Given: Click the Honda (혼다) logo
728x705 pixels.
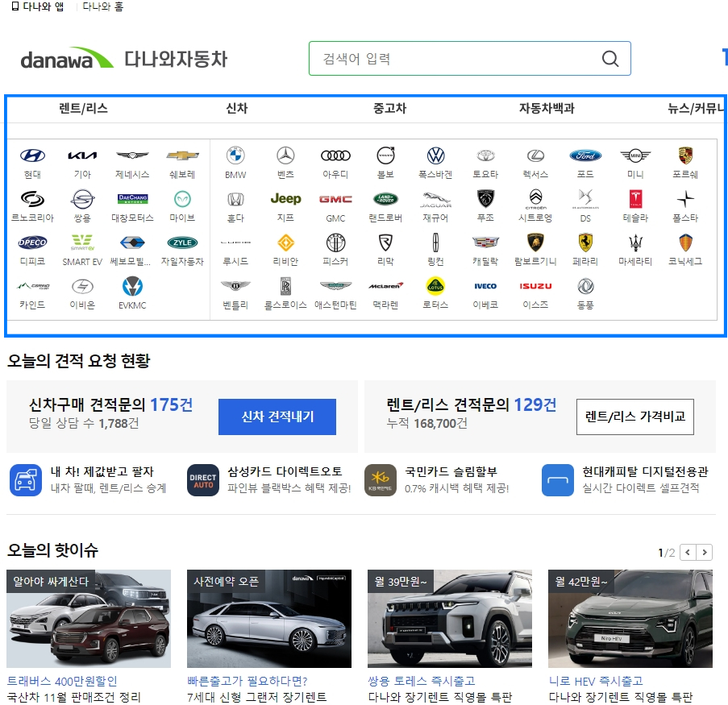Looking at the screenshot, I should click(x=235, y=200).
